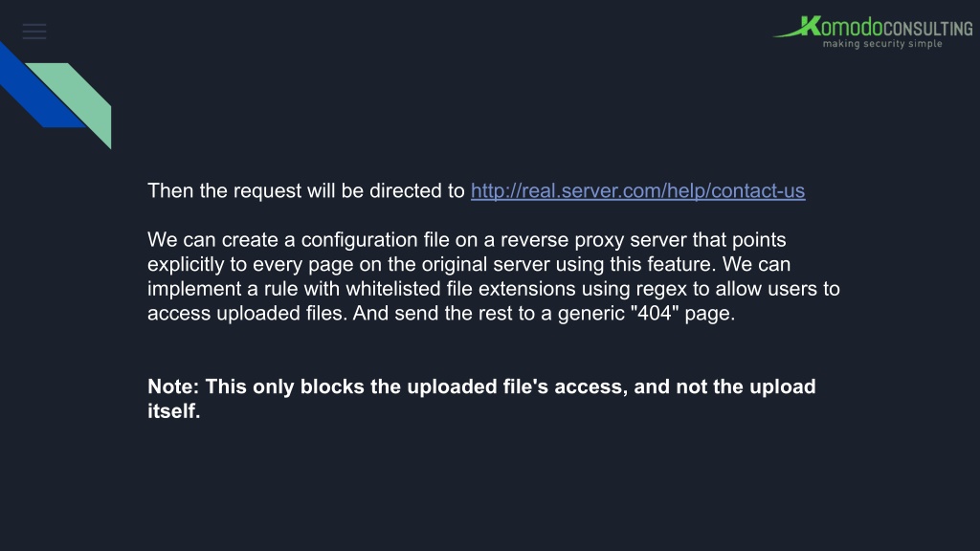Click the green K in Komodo logo

tap(810, 27)
